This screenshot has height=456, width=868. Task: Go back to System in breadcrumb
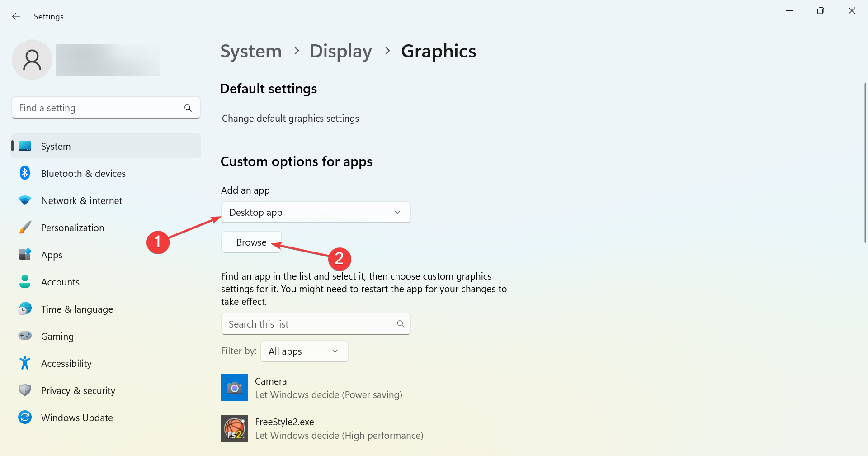tap(251, 51)
